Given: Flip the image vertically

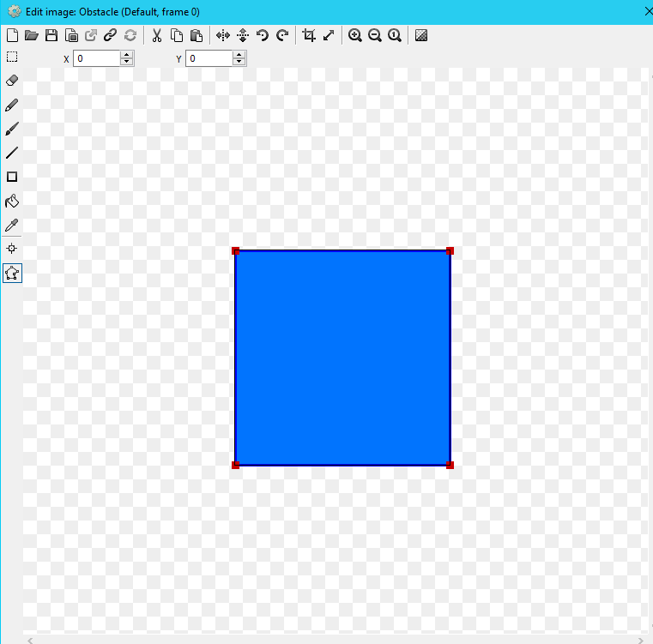Looking at the screenshot, I should 243,35.
